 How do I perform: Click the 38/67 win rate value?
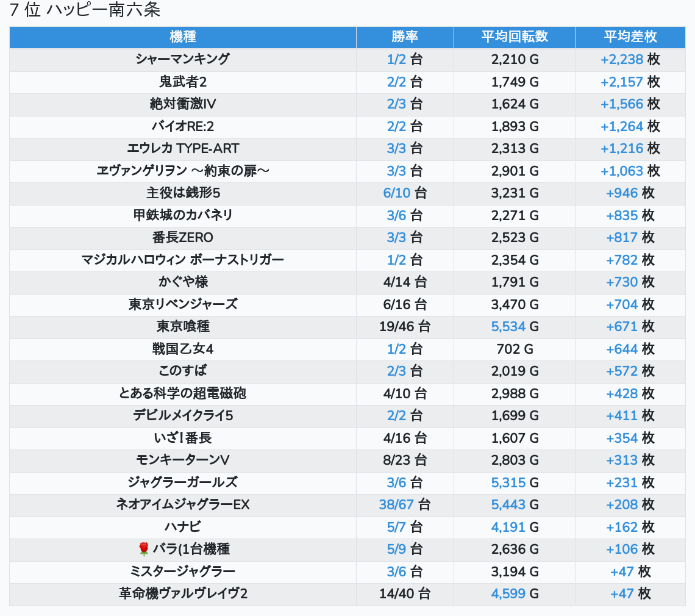(396, 504)
